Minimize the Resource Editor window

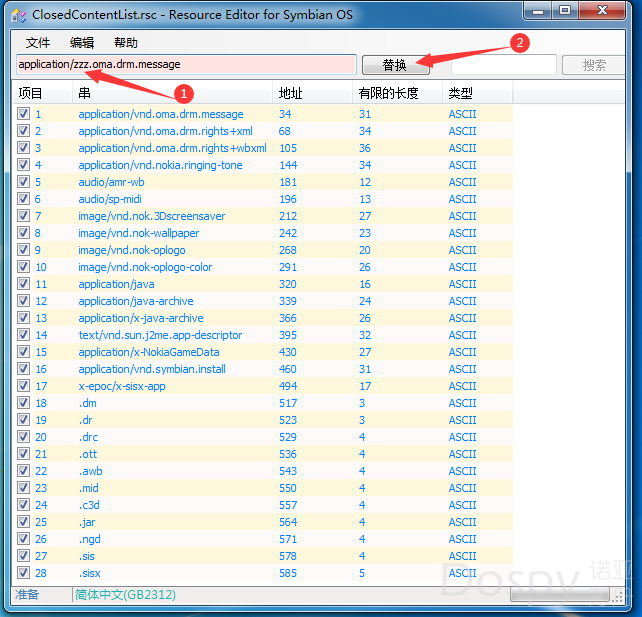538,11
